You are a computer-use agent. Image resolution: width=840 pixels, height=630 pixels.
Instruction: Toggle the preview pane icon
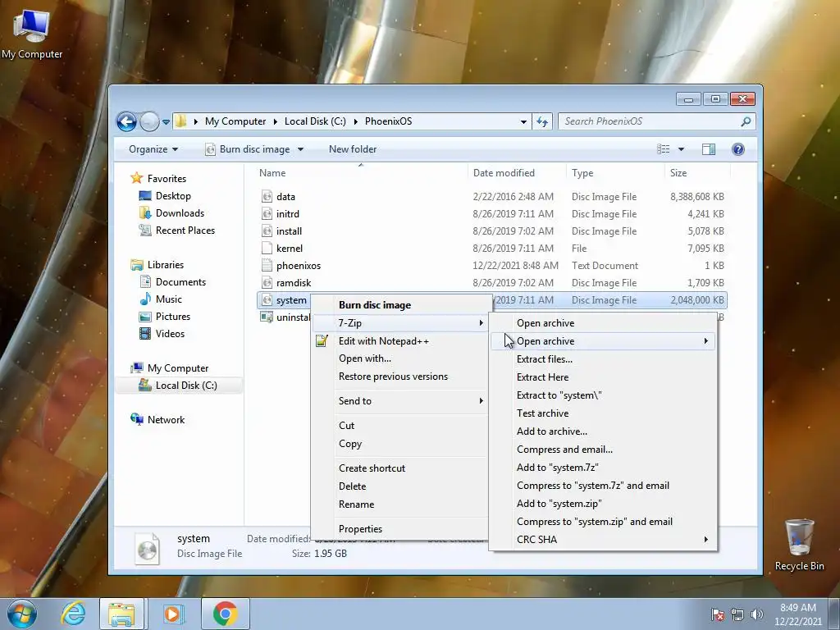(x=709, y=149)
